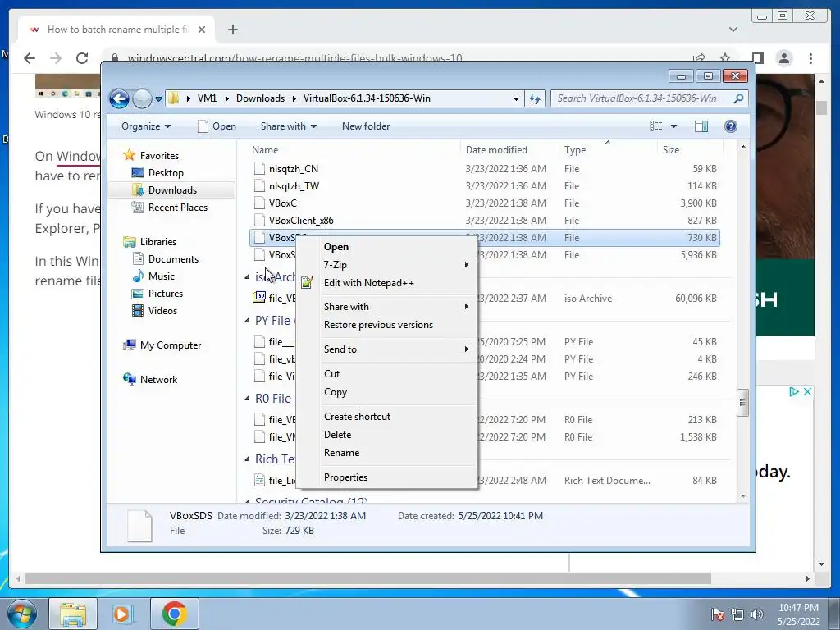Collapse the PY File group
Screen dimensions: 840x630
(247, 321)
